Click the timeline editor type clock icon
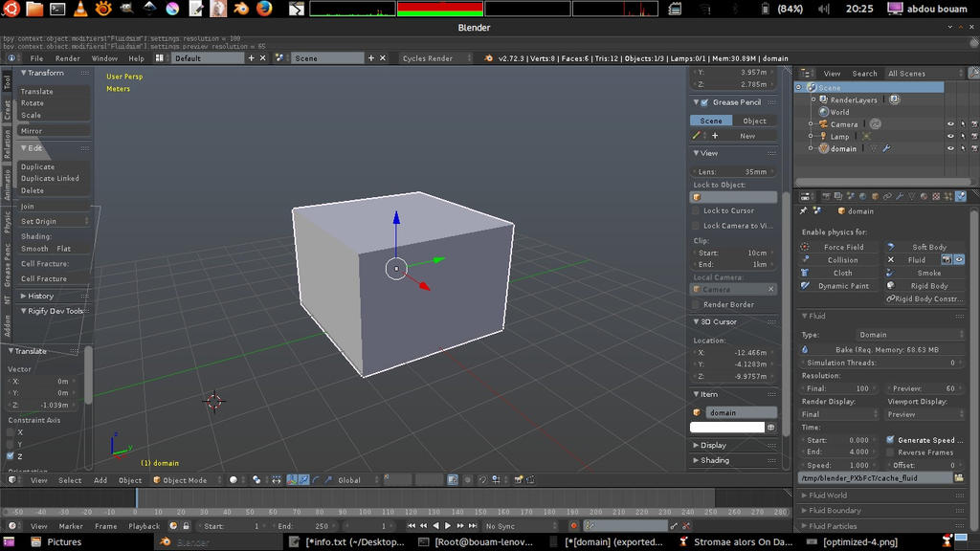This screenshot has height=551, width=980. (x=11, y=526)
